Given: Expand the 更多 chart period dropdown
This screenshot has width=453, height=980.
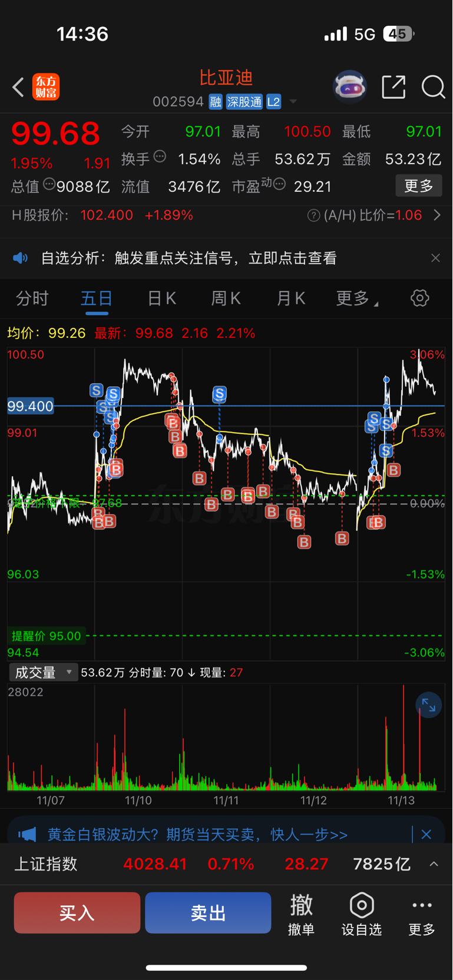Looking at the screenshot, I should point(357,298).
